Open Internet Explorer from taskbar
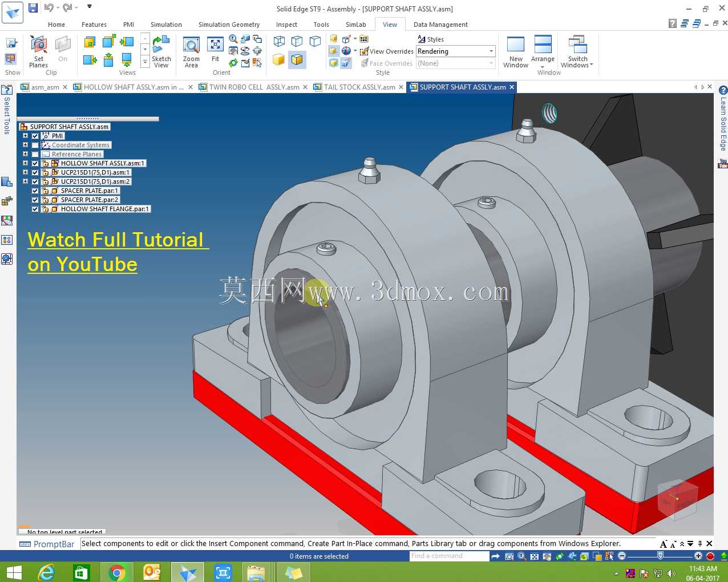728x582 pixels. pyautogui.click(x=46, y=572)
